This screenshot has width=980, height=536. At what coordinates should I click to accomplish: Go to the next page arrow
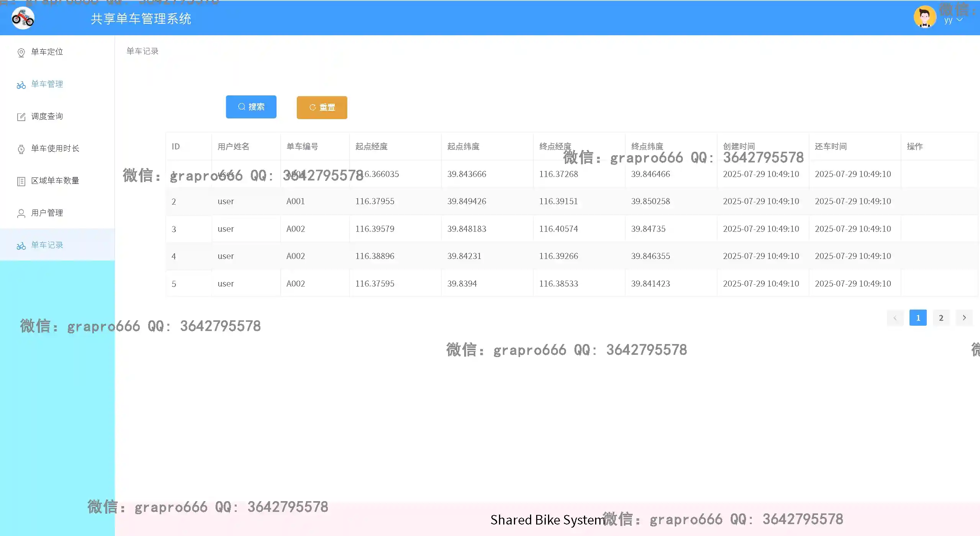click(964, 318)
